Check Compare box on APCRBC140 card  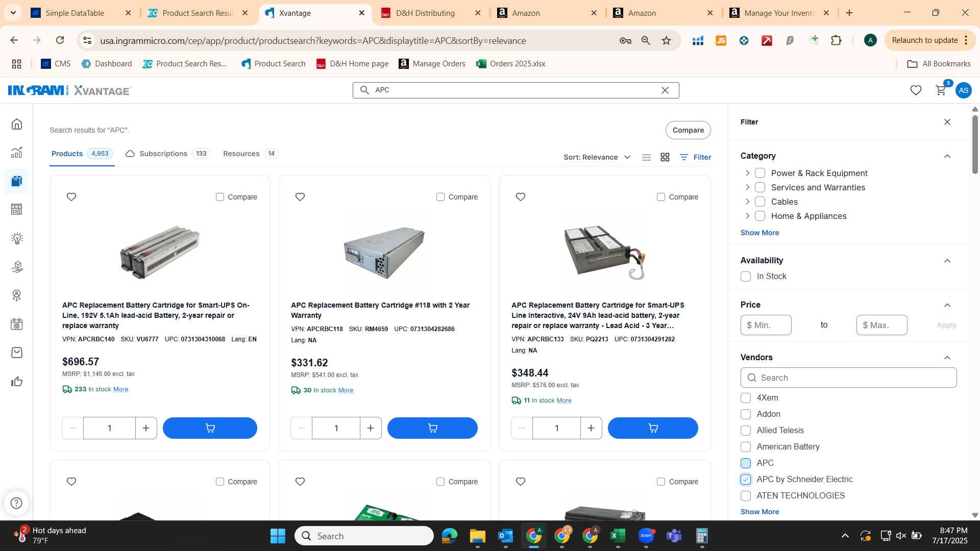[220, 197]
